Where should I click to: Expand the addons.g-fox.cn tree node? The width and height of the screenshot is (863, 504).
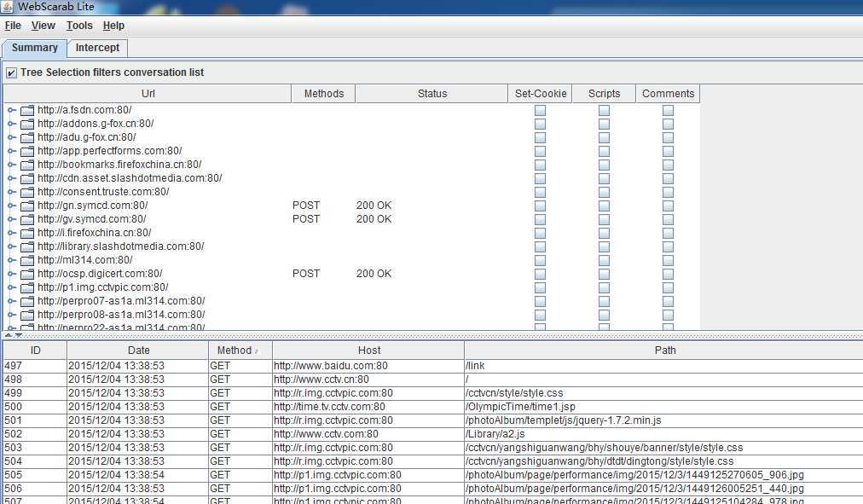click(x=12, y=124)
